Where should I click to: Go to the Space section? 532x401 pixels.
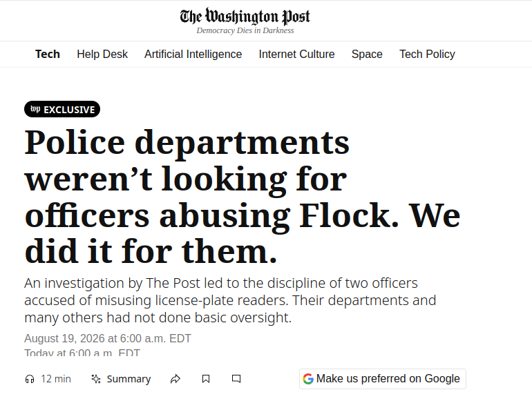click(x=367, y=55)
